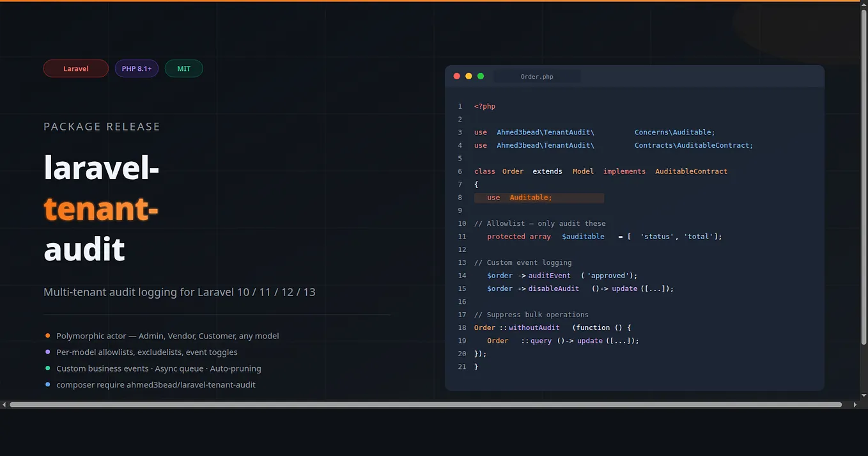Click line number 21 in the gutter
The width and height of the screenshot is (868, 456).
(x=462, y=366)
